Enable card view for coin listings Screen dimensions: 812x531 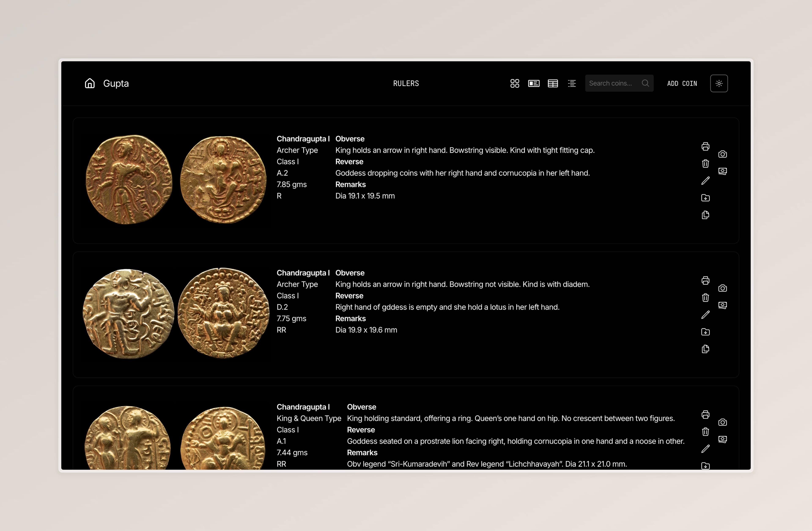(x=534, y=83)
